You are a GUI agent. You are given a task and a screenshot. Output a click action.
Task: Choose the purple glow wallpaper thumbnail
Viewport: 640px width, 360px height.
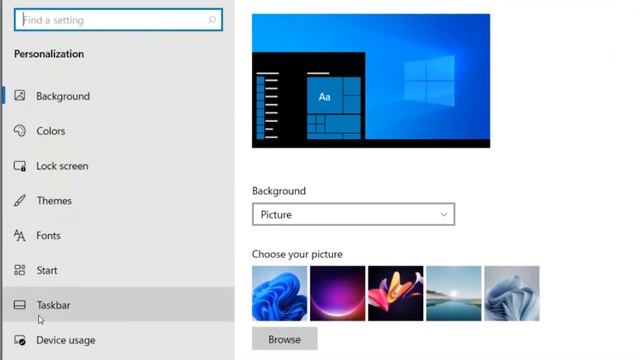click(338, 293)
